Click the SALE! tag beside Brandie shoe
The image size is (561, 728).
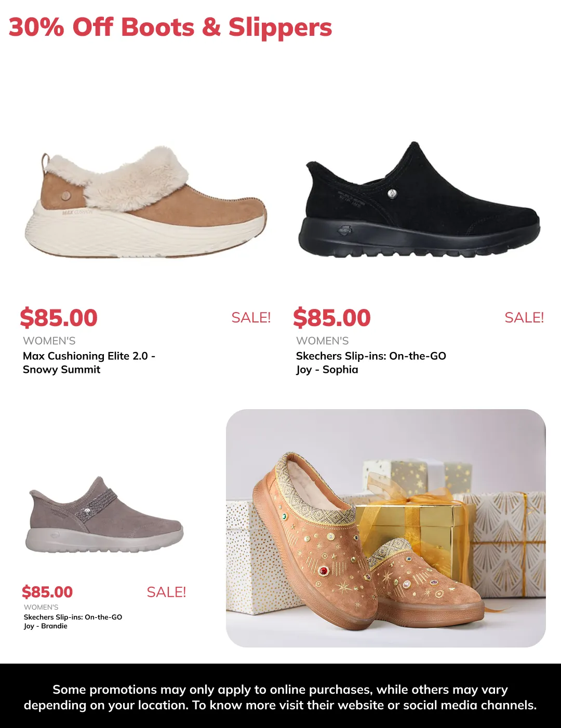166,592
